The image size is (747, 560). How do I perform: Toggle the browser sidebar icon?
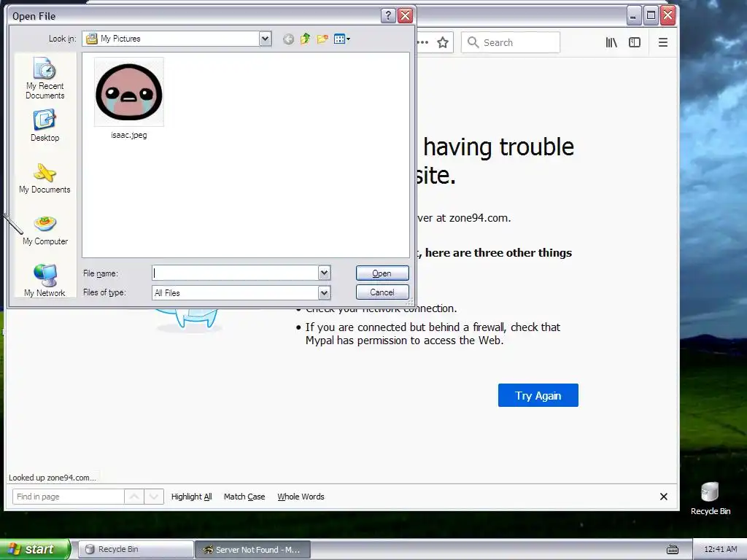(635, 42)
